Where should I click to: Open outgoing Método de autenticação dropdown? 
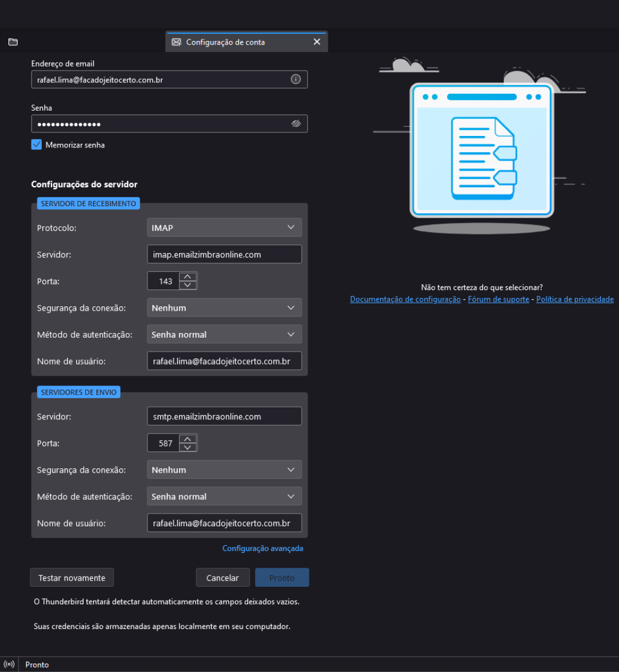(224, 496)
